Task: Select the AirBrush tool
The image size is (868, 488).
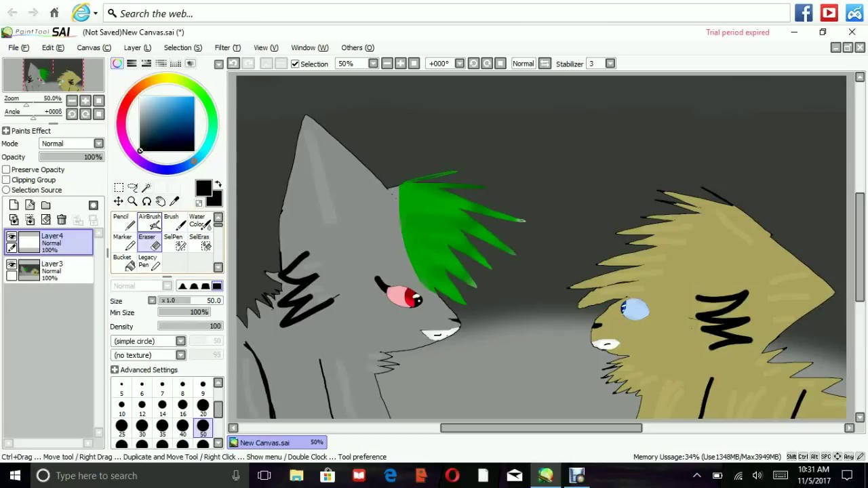Action: click(x=149, y=222)
